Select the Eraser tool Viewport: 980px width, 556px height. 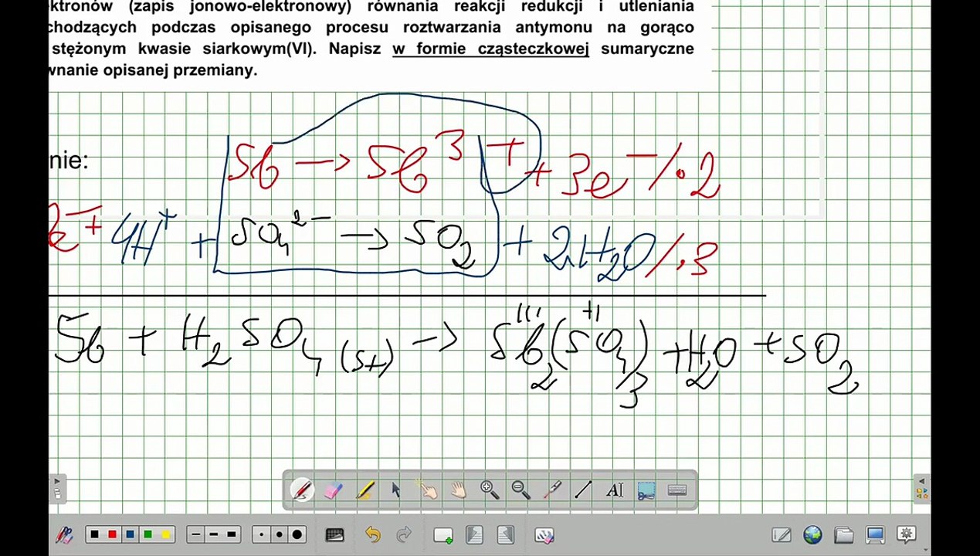334,490
